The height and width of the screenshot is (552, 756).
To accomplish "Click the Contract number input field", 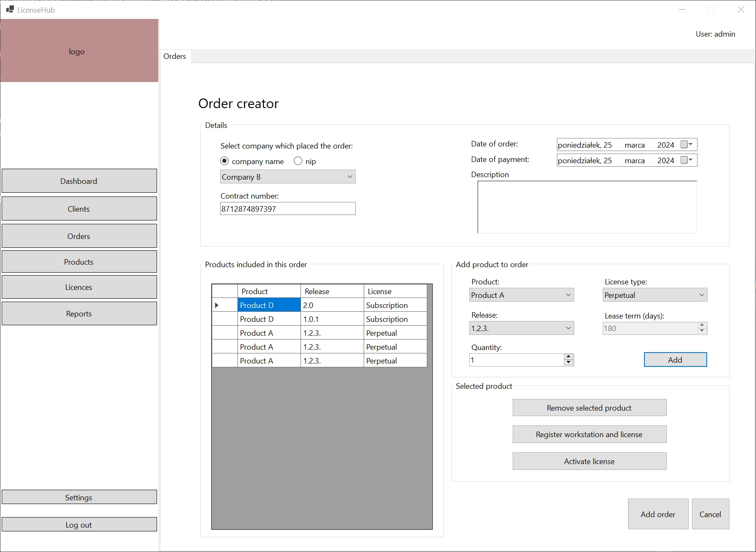I will 288,209.
